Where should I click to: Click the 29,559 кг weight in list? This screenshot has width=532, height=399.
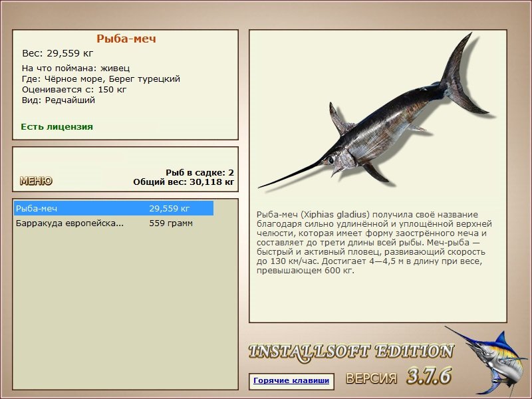[170, 208]
